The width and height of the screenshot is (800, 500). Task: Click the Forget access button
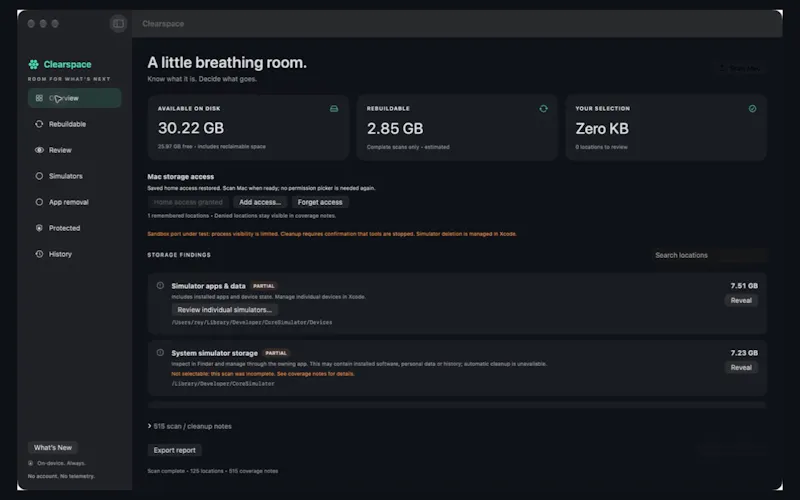tap(320, 202)
